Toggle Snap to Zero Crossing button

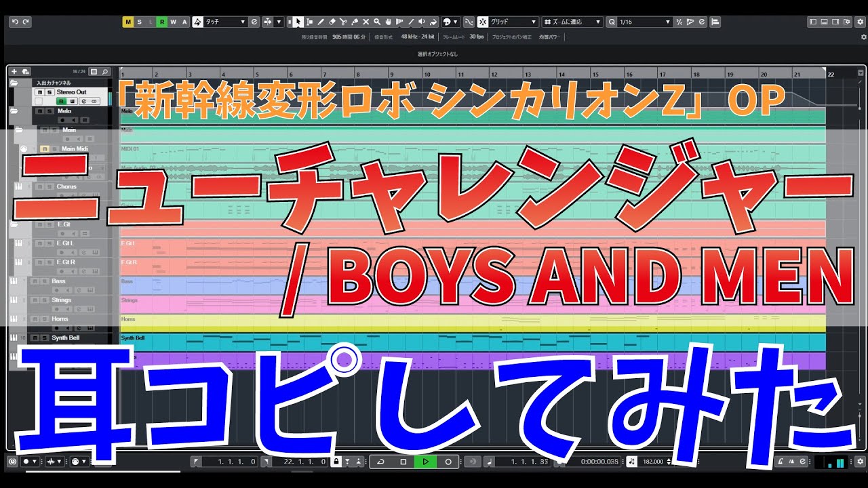click(x=469, y=22)
